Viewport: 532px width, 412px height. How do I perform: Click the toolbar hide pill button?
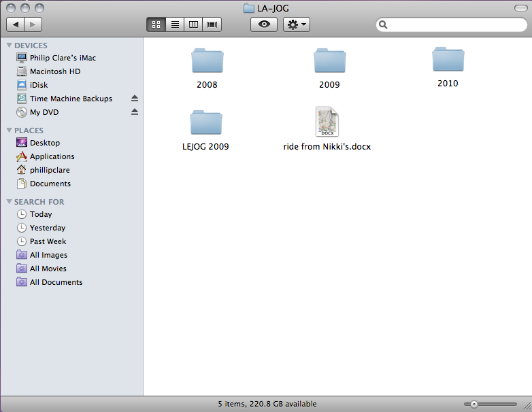pyautogui.click(x=520, y=8)
